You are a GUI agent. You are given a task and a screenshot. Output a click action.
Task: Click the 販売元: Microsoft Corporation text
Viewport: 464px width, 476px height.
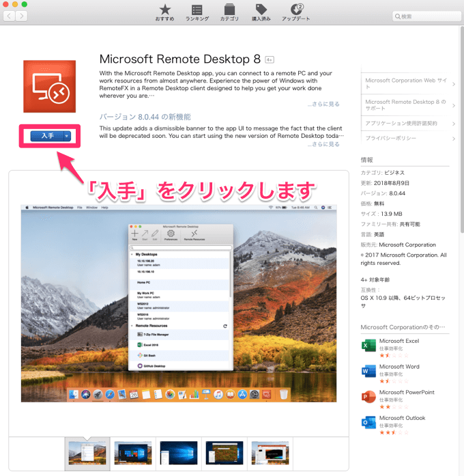(398, 244)
